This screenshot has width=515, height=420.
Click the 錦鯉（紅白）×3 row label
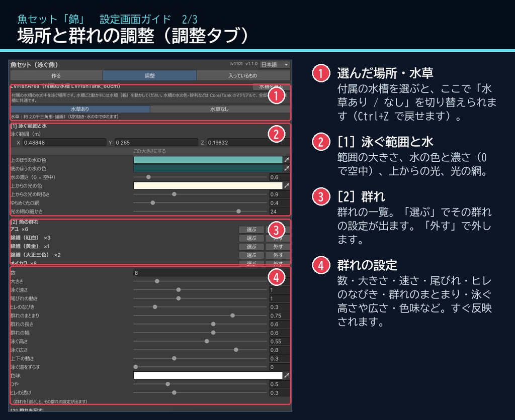coord(31,238)
